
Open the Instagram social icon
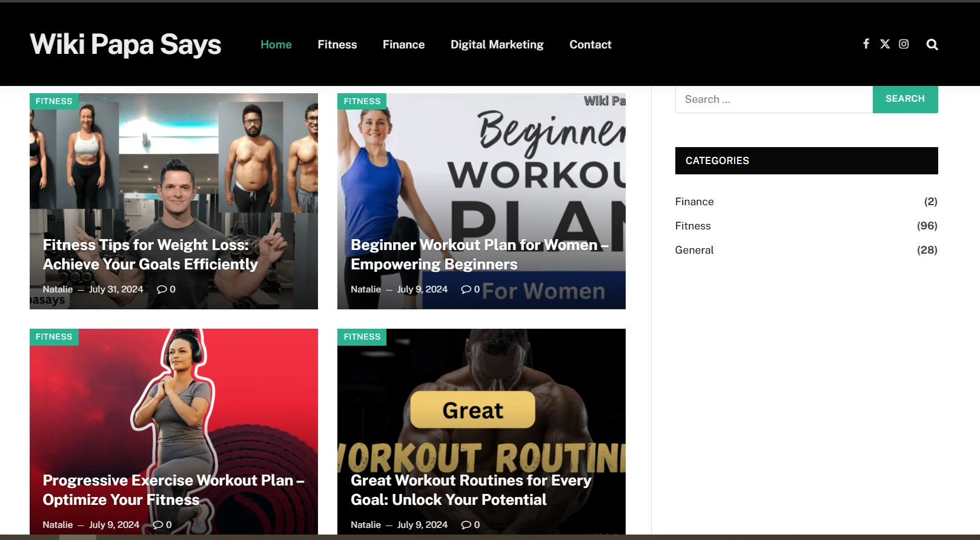[x=904, y=44]
